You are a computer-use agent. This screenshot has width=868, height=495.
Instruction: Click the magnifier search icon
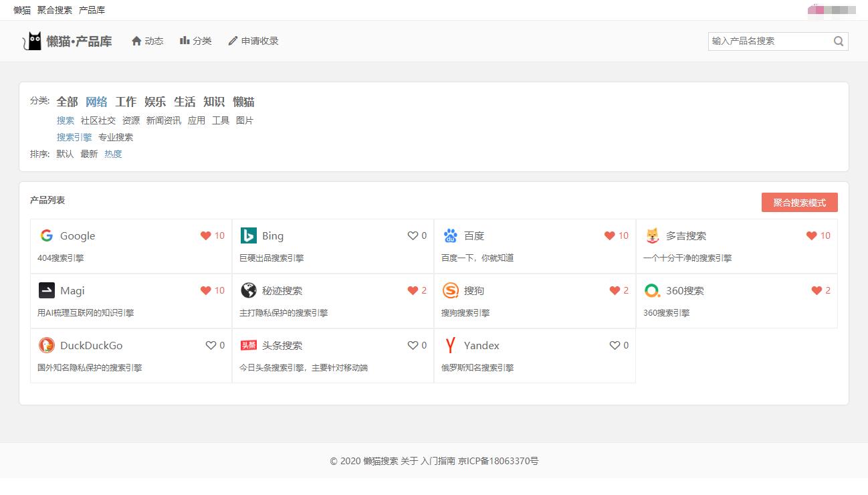click(x=839, y=41)
